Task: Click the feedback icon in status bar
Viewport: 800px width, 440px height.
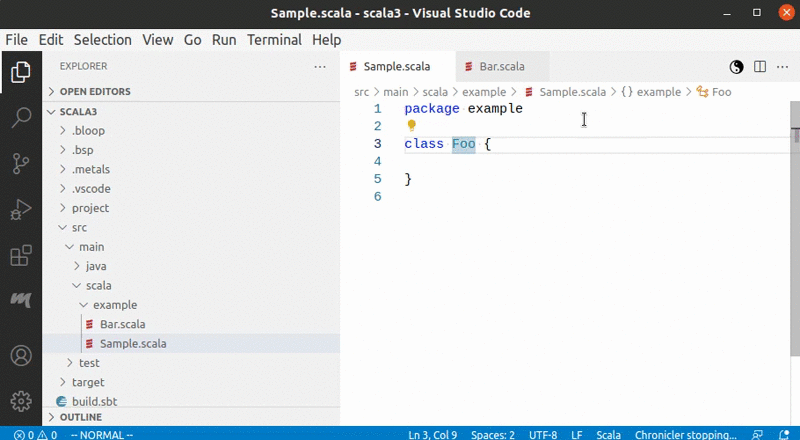Action: tap(757, 435)
